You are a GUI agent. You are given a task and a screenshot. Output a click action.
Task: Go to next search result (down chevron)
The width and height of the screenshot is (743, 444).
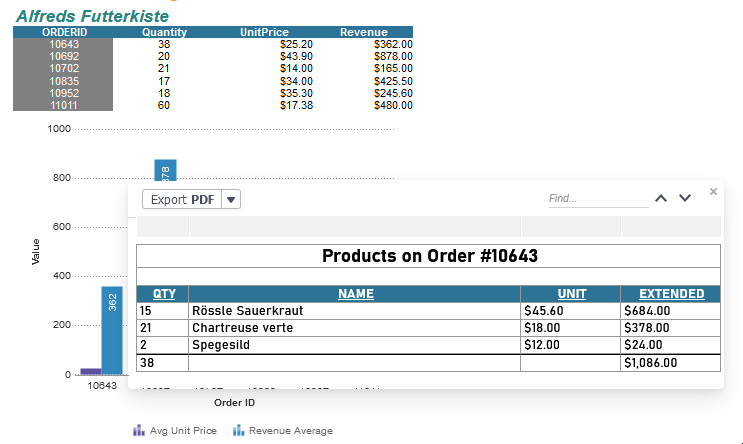pyautogui.click(x=685, y=198)
